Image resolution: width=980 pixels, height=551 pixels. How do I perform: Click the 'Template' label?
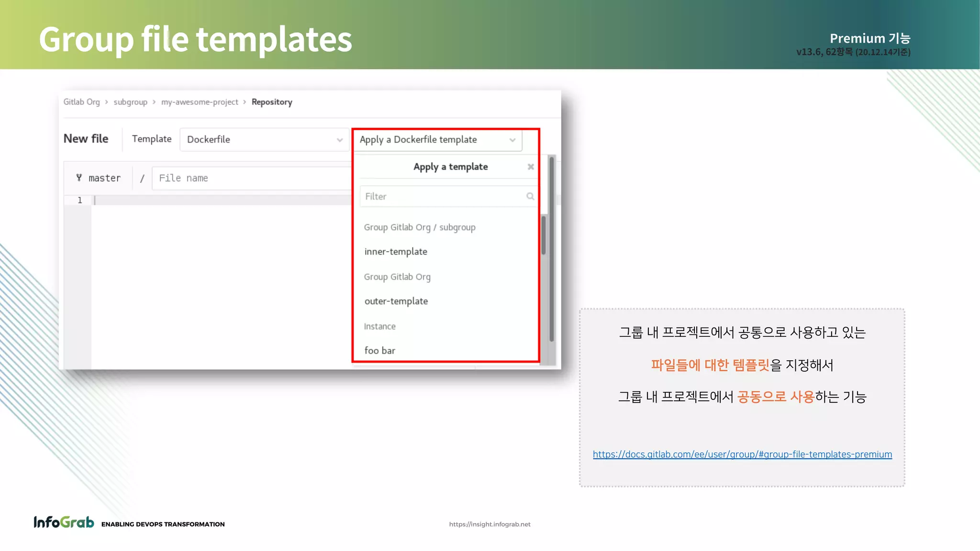tap(152, 139)
